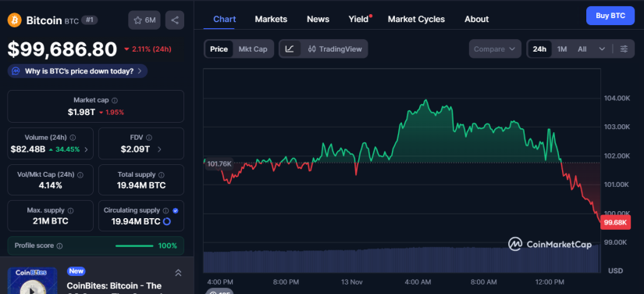Viewport: 644px width, 294px height.
Task: Collapse CoinBites panel with double chevron
Action: click(178, 273)
